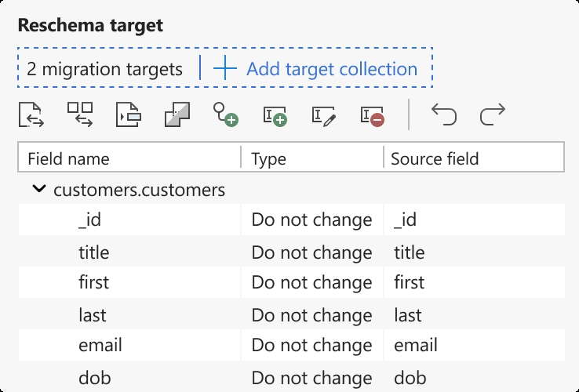This screenshot has height=392, width=579.
Task: Undo the last schema change
Action: pos(444,114)
